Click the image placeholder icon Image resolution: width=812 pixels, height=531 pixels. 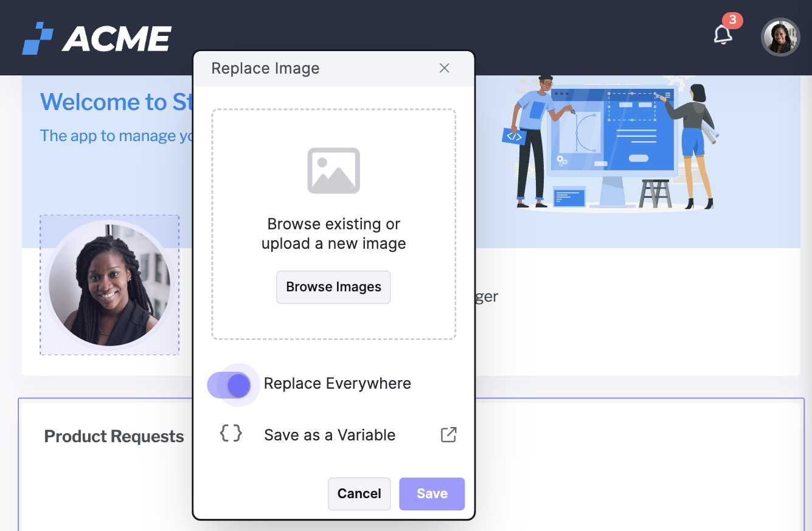tap(333, 170)
